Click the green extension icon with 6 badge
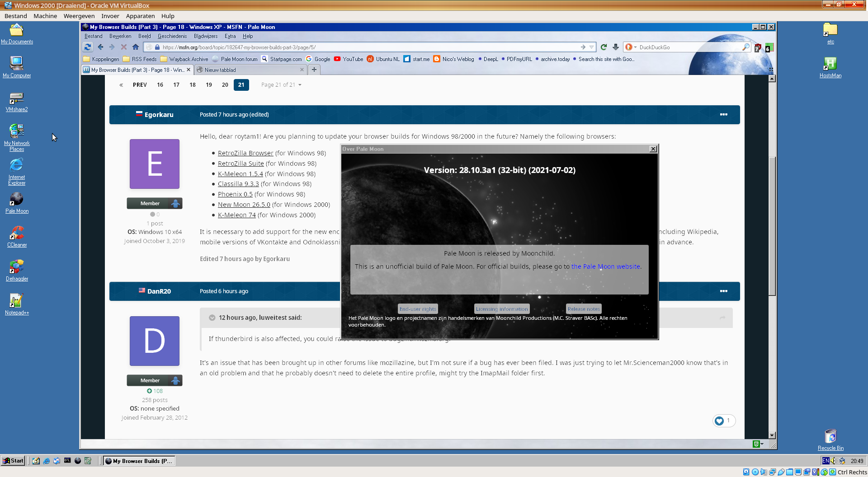This screenshot has height=477, width=868. pyautogui.click(x=769, y=47)
